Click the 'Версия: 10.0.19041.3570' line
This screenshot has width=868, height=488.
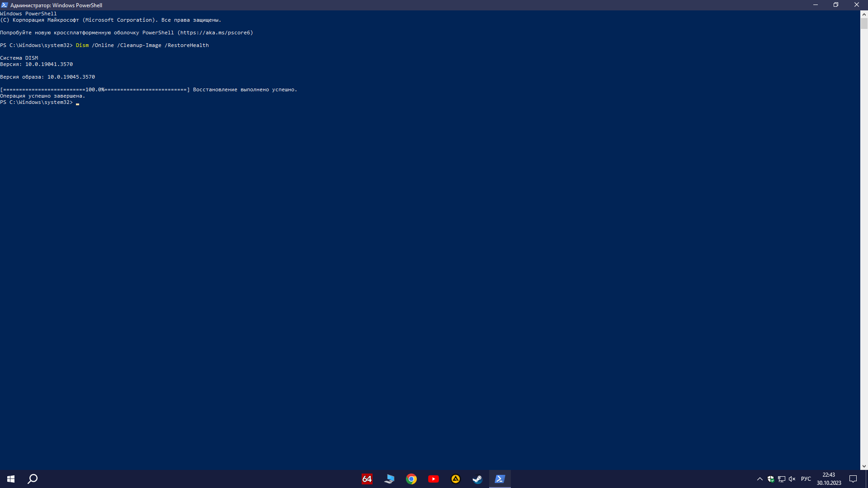[36, 64]
